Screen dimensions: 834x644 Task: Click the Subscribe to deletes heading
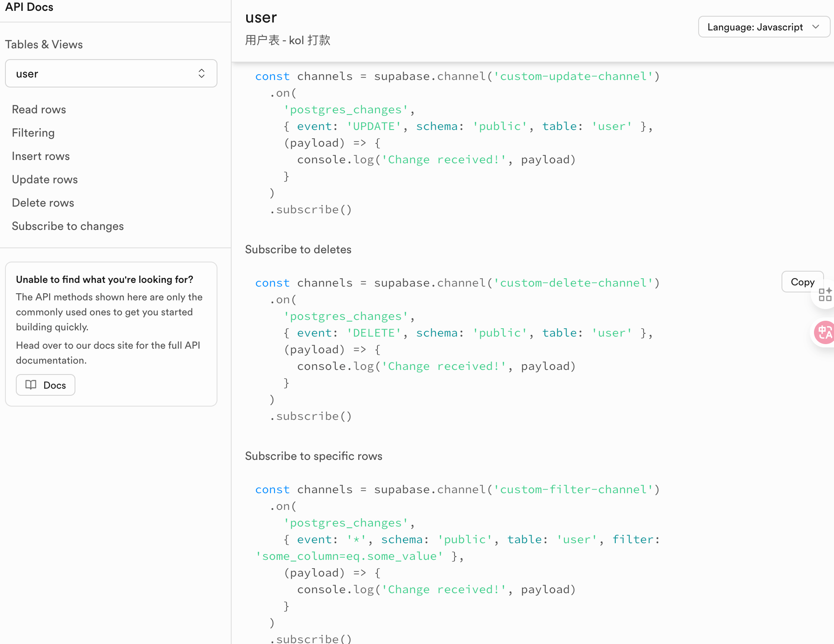[x=298, y=250]
